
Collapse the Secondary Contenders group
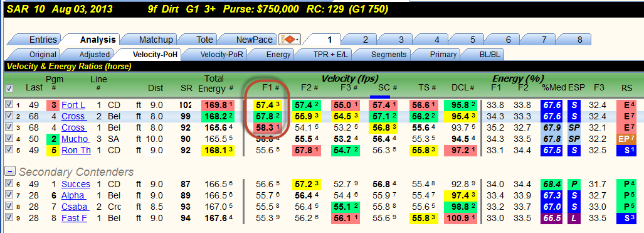9,171
